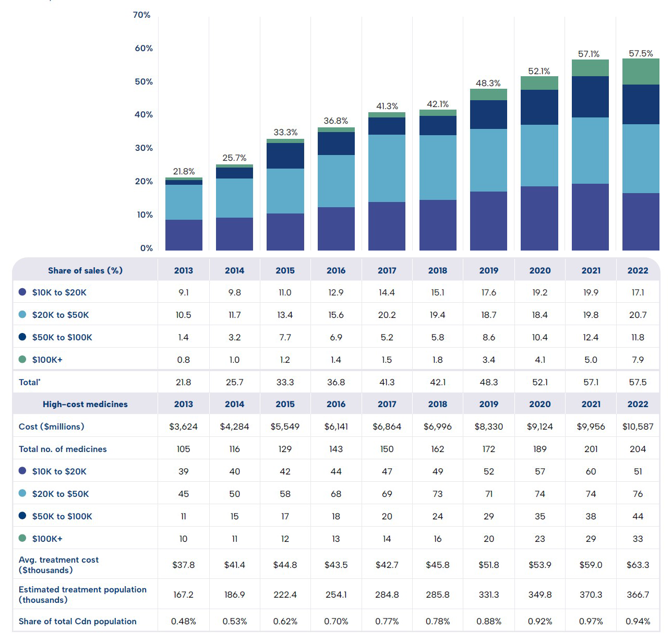
Task: Click the Total no. of medicines row label
Action: (x=63, y=449)
